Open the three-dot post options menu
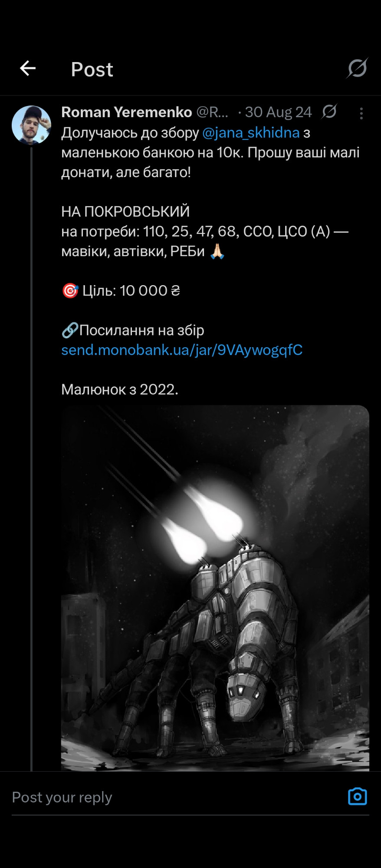 click(x=361, y=113)
